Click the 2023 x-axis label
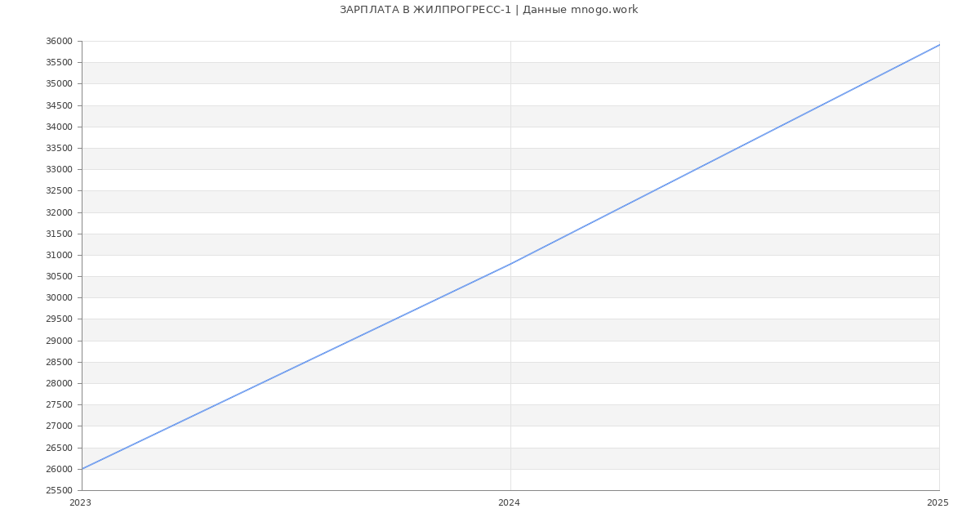The width and height of the screenshot is (980, 531). 80,503
